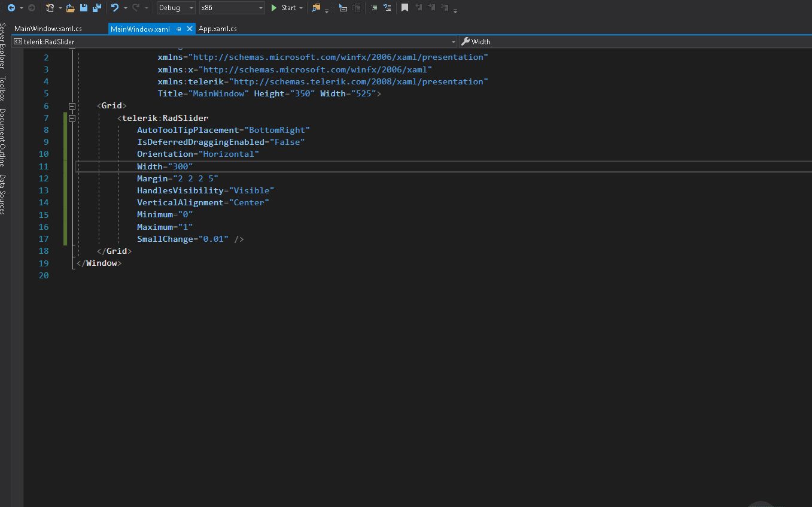Open the Debug configuration dropdown
This screenshot has height=507, width=812.
pyautogui.click(x=176, y=8)
